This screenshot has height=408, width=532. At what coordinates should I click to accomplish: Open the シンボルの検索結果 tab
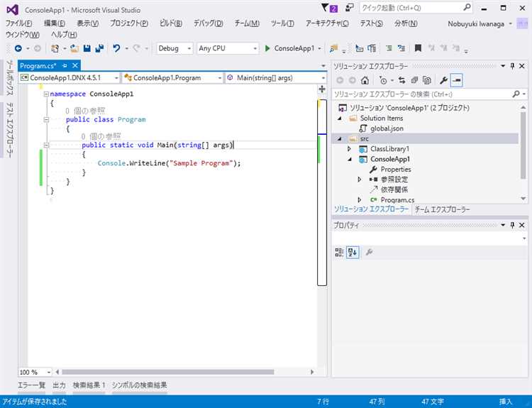[x=140, y=385]
